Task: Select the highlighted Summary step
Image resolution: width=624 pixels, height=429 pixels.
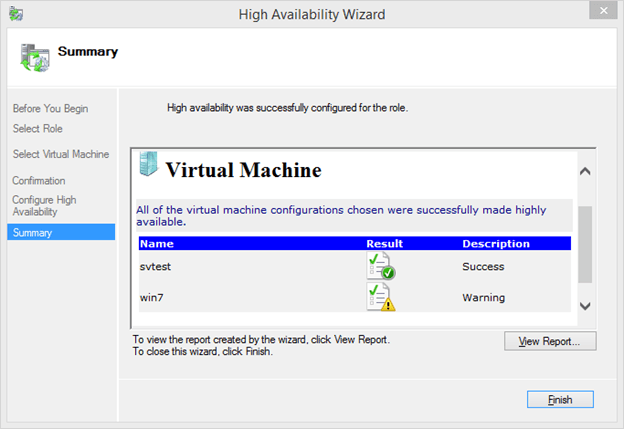Action: click(33, 233)
